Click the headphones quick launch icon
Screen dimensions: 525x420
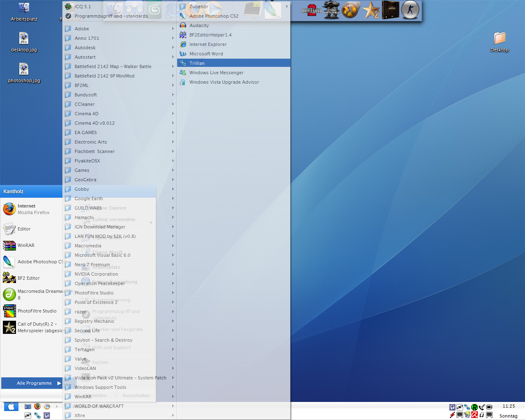47,415
